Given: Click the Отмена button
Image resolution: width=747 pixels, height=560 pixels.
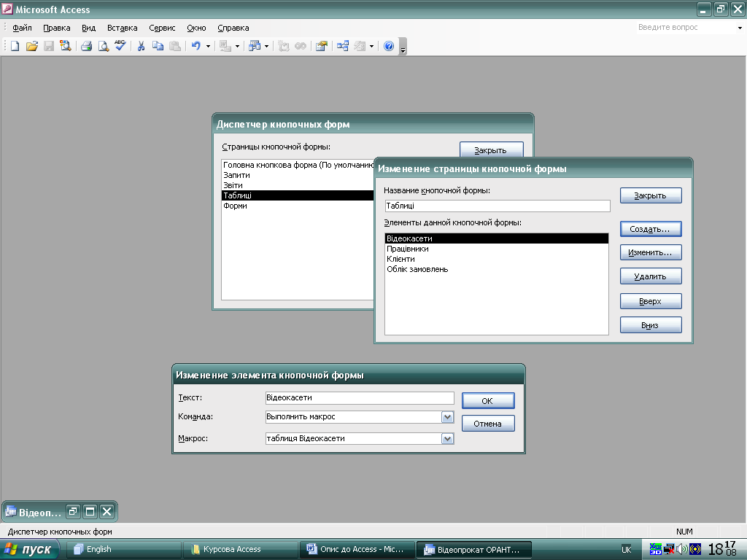Looking at the screenshot, I should click(488, 424).
